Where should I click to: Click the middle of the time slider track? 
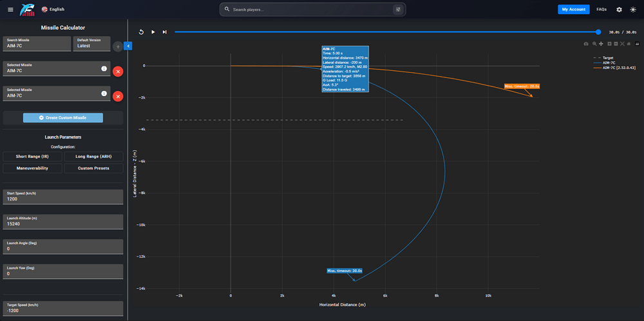point(386,32)
